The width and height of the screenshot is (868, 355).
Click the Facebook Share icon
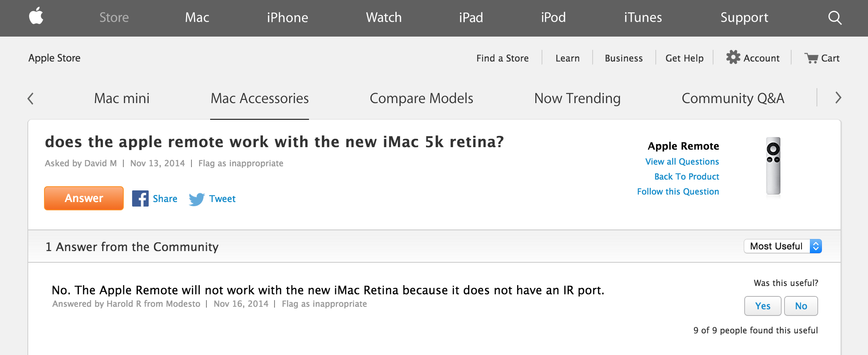click(140, 199)
